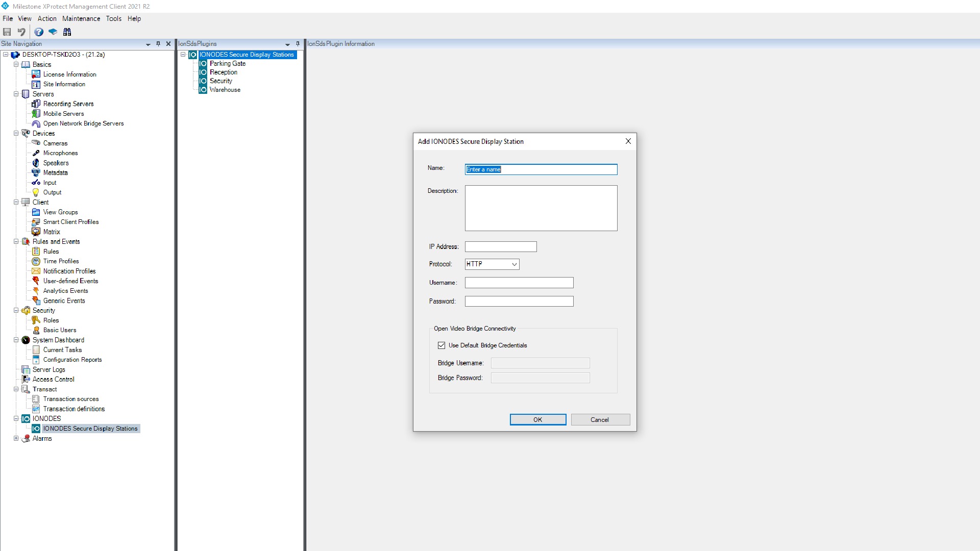Click the License Information icon
The width and height of the screenshot is (980, 551).
click(36, 74)
